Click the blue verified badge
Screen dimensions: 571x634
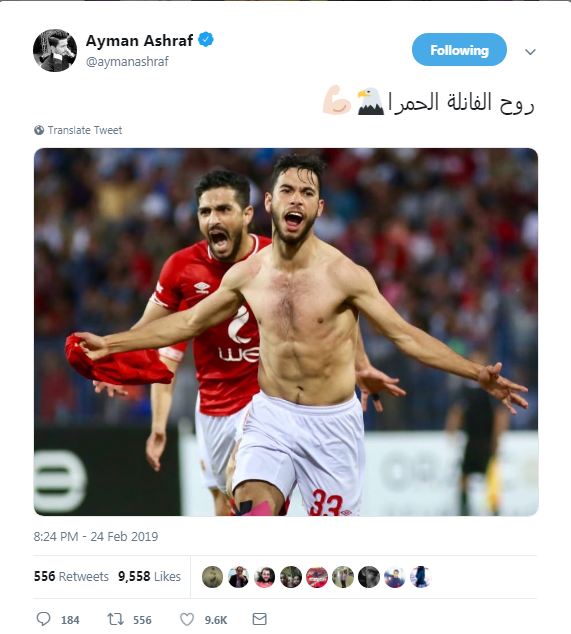206,40
